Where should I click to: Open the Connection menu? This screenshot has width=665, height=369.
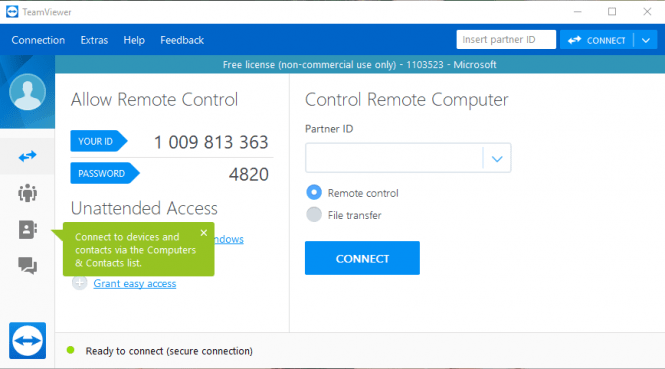coord(38,40)
